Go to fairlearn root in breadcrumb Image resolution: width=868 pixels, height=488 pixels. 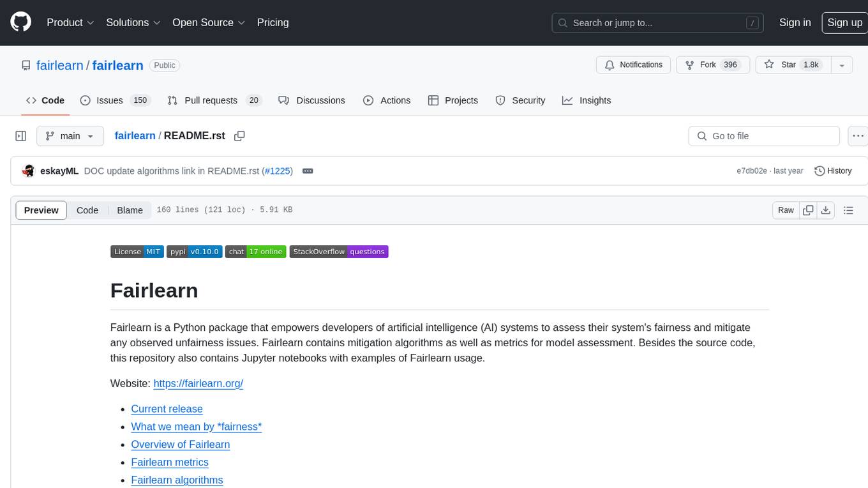135,135
